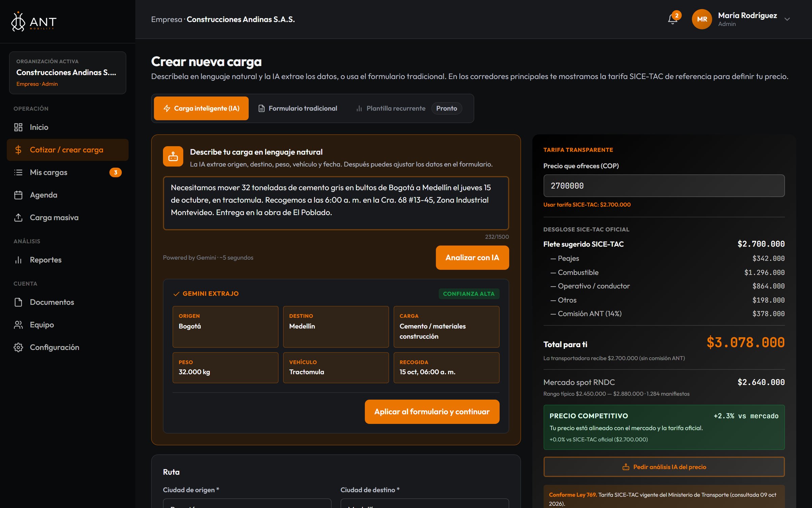812x508 pixels.
Task: Open the Reportes chart icon
Action: click(18, 260)
